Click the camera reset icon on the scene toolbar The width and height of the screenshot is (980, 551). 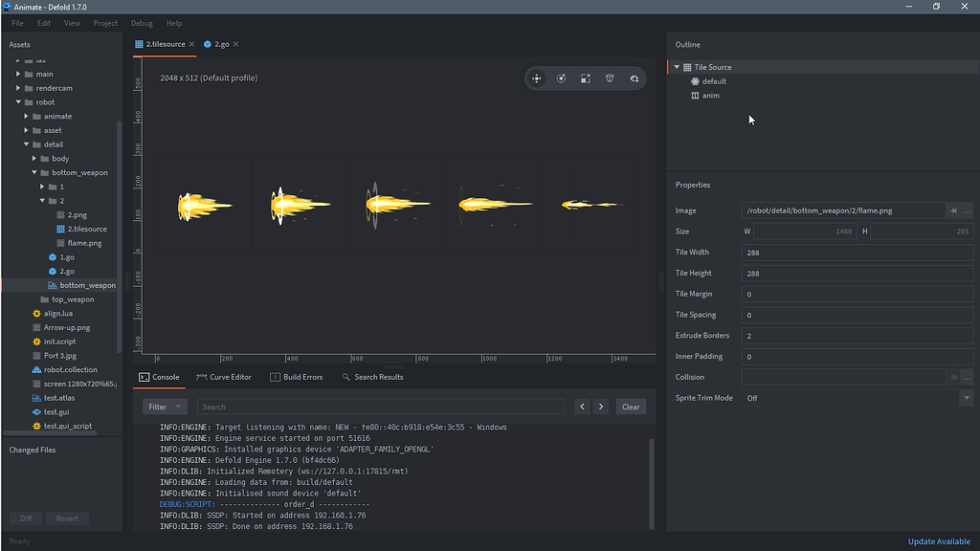634,78
